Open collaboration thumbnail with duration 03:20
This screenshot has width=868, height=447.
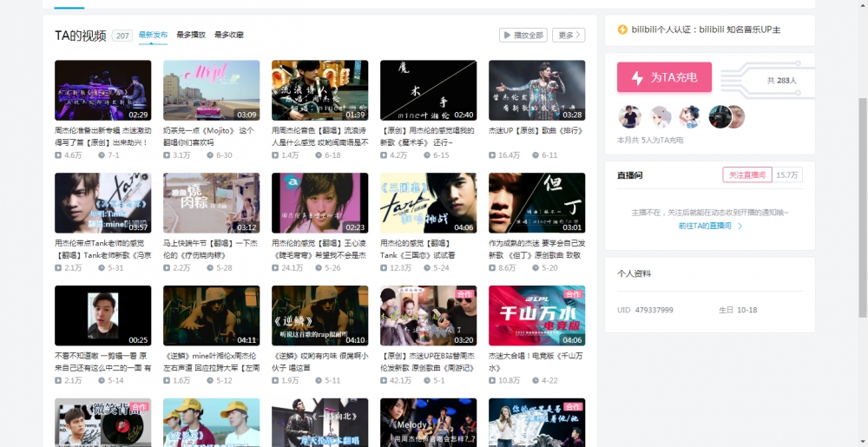click(429, 316)
